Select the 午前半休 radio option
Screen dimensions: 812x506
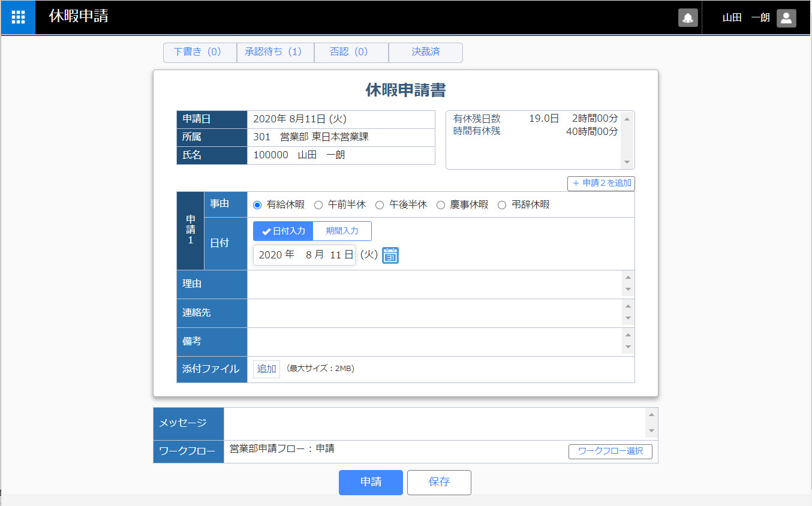tap(319, 205)
